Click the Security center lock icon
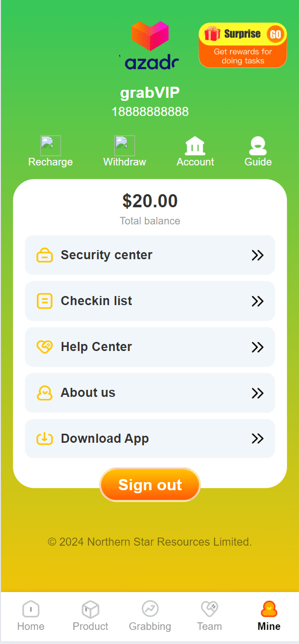Screen dimensions: 299x644 [x=44, y=255]
